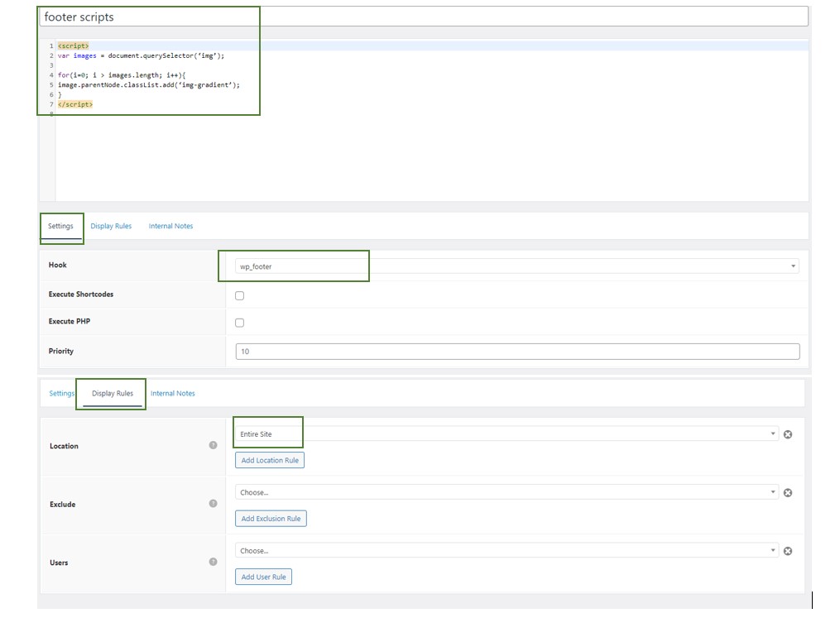Open the Location dropdown showing Entire Site

506,433
